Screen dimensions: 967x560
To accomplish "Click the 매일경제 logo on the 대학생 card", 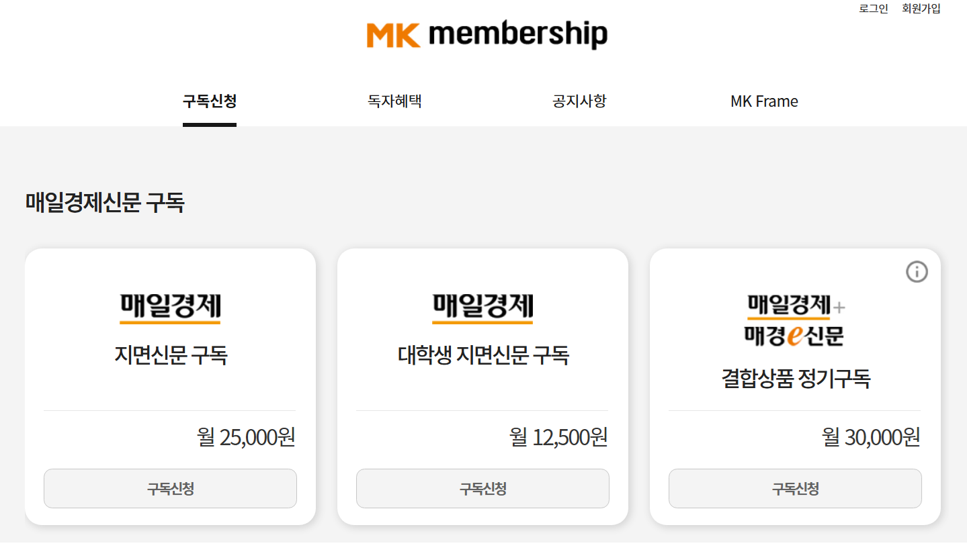I will coord(482,307).
